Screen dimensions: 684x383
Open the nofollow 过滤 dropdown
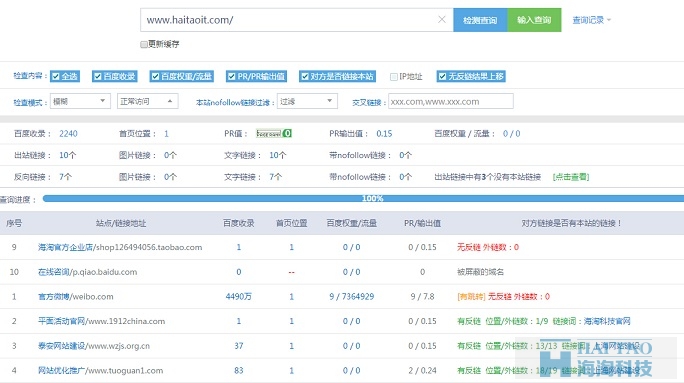click(307, 101)
